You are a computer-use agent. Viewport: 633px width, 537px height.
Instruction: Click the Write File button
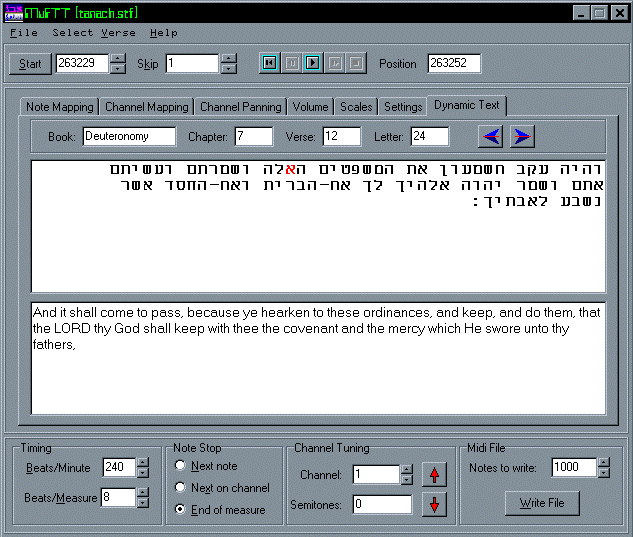[x=542, y=503]
